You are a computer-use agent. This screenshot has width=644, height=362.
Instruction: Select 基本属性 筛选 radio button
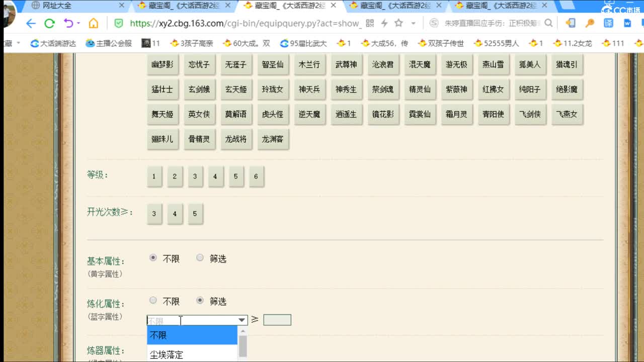tap(200, 258)
